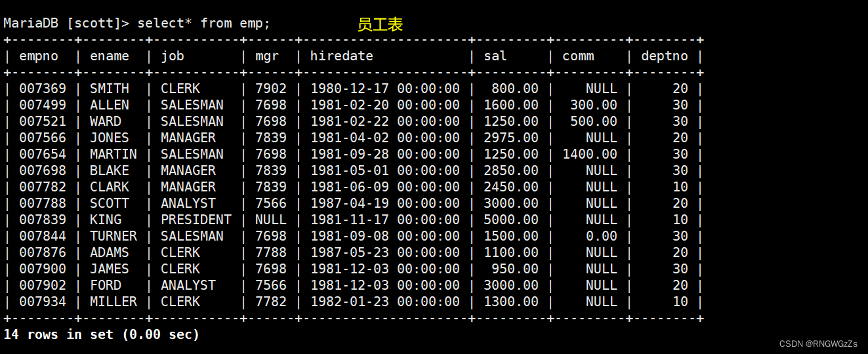Click the NULL mgr value in KING's row
Viewport: 868px width, 354px height.
point(271,220)
